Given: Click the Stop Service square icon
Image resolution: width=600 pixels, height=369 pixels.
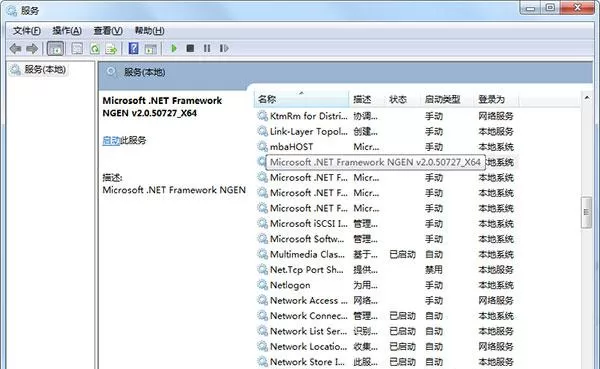Looking at the screenshot, I should (190, 48).
